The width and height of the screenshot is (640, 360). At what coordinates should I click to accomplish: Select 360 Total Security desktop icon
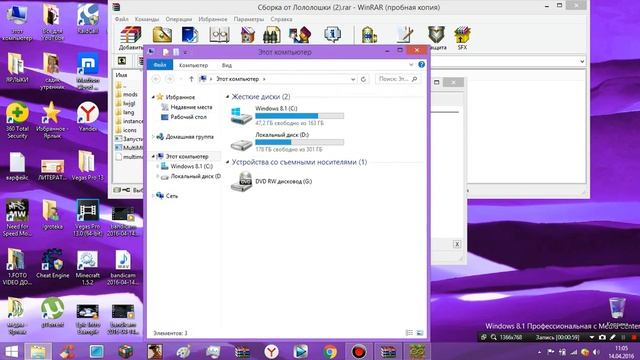coord(17,120)
